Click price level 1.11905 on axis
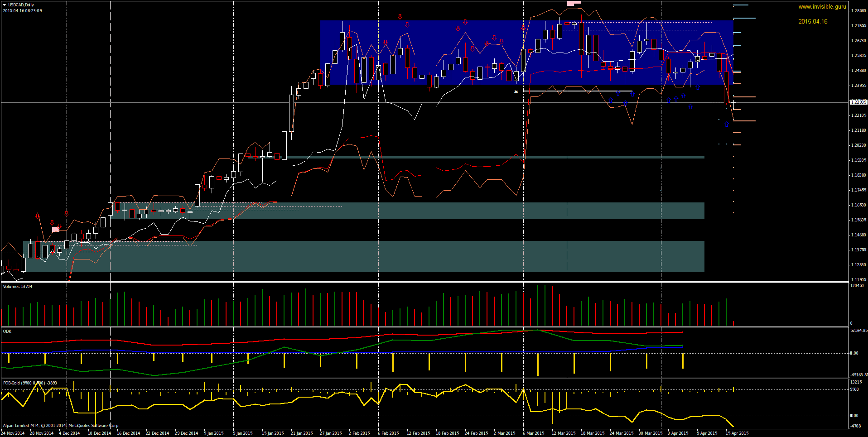Viewport: 868px width, 437px height. (x=858, y=280)
